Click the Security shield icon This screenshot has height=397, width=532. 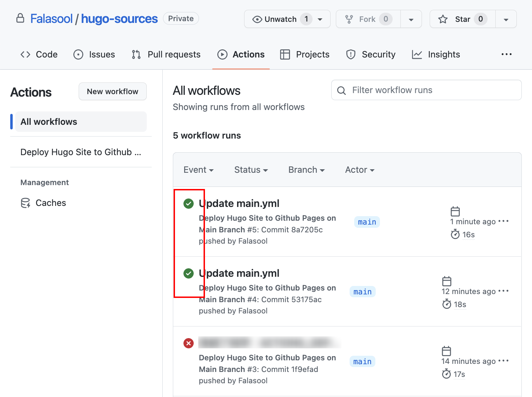coord(351,54)
